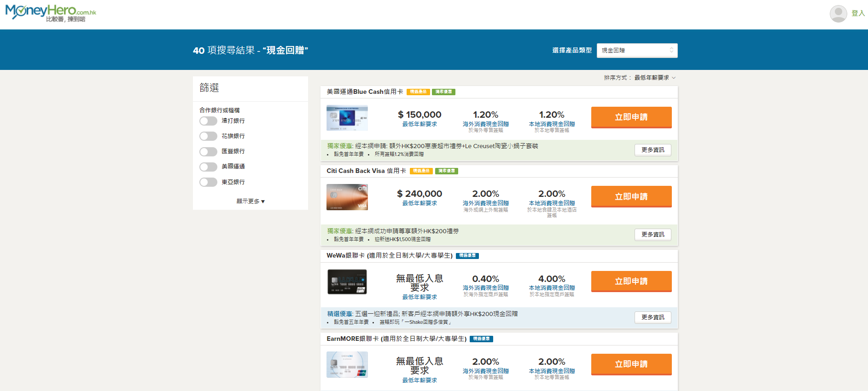Enable the 匯豐銀行 filter switch
The width and height of the screenshot is (868, 391).
pos(208,151)
